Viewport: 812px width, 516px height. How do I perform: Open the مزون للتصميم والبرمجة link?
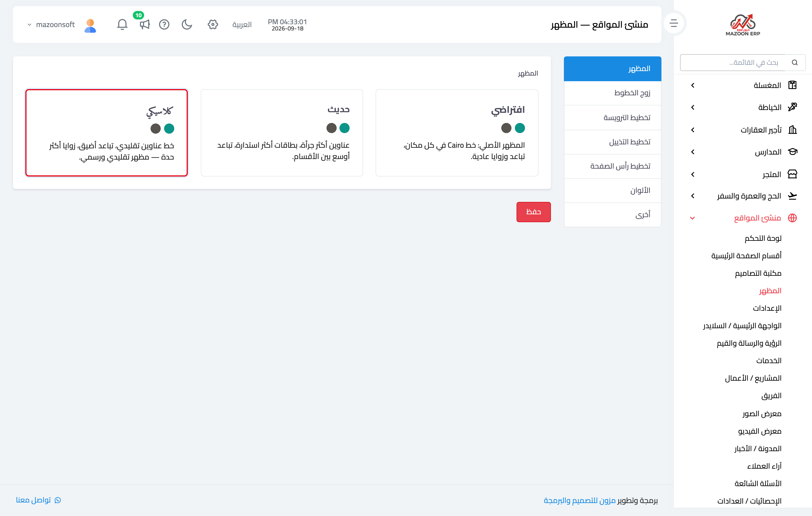(x=579, y=500)
